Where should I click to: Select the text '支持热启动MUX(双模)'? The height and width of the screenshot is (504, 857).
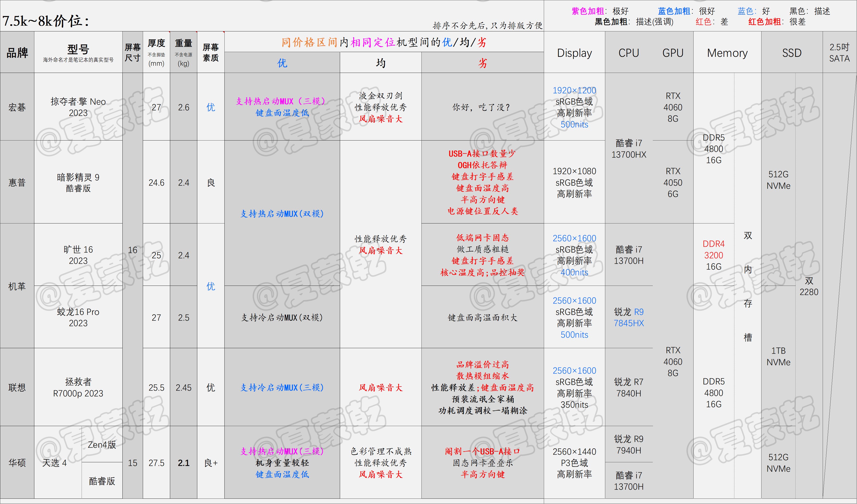click(x=282, y=213)
